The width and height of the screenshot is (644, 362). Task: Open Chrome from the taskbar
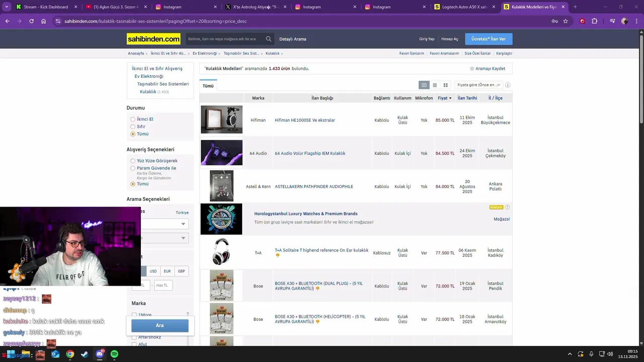coord(70,354)
